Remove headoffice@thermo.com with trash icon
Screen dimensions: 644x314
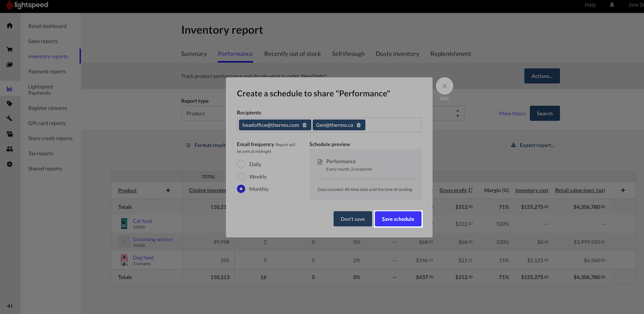305,125
